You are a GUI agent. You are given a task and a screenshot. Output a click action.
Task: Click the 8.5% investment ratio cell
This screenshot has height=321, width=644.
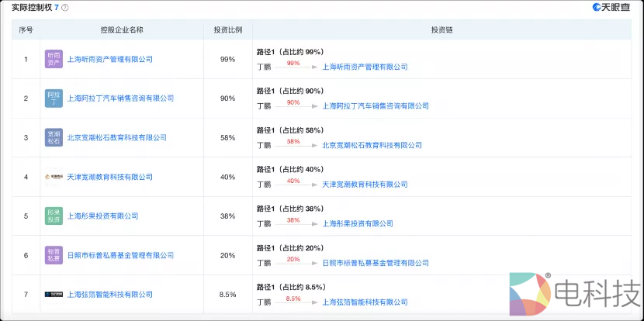coord(228,295)
